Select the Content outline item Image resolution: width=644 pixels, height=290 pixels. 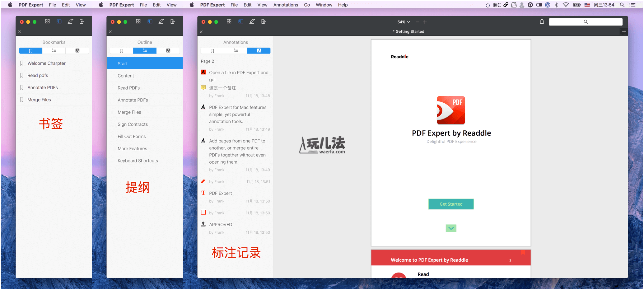tap(145, 76)
